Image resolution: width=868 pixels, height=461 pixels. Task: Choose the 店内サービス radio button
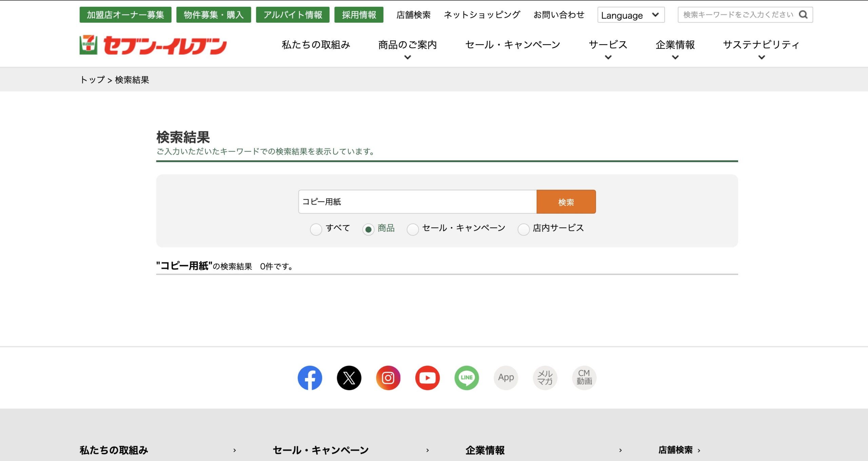click(x=524, y=229)
